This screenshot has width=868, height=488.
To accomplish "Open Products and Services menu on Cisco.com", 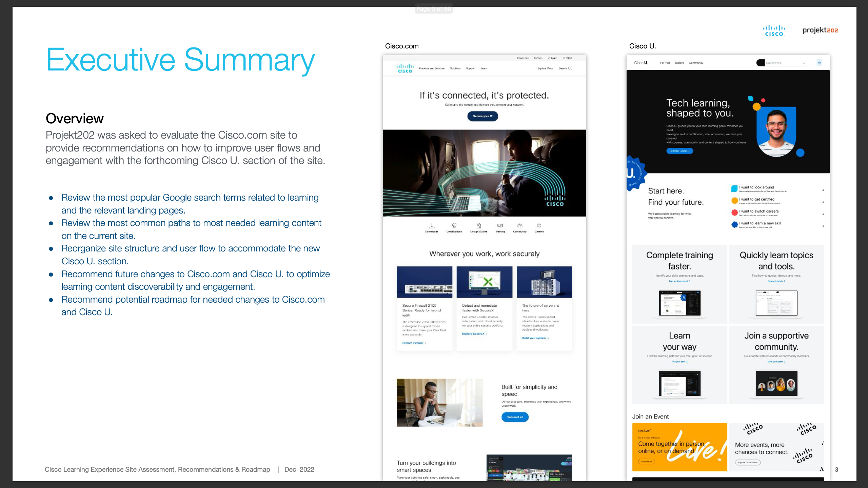I will click(x=432, y=68).
